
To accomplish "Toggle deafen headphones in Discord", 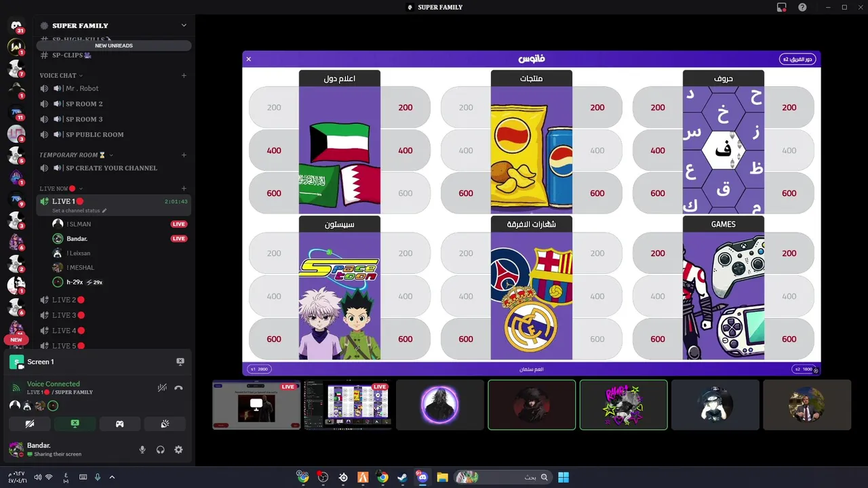I will [161, 449].
